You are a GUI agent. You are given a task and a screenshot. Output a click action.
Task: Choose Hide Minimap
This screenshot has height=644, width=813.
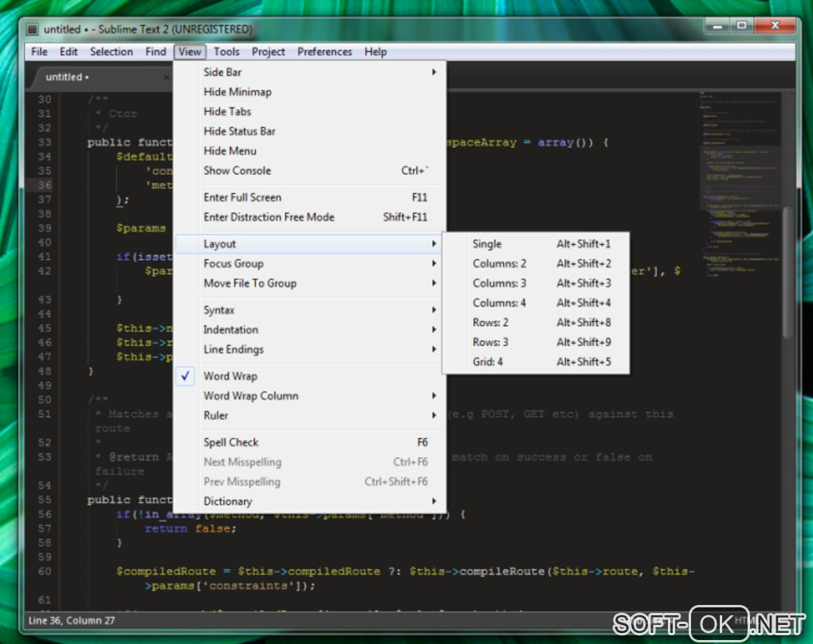[309, 92]
